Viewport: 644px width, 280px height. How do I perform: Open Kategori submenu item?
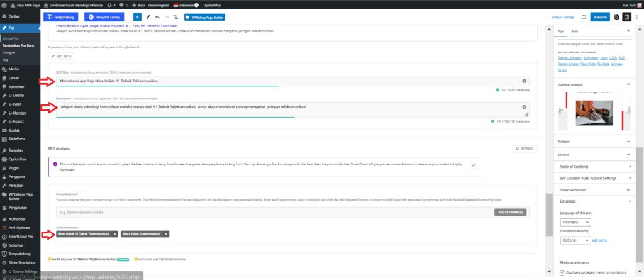pos(9,53)
